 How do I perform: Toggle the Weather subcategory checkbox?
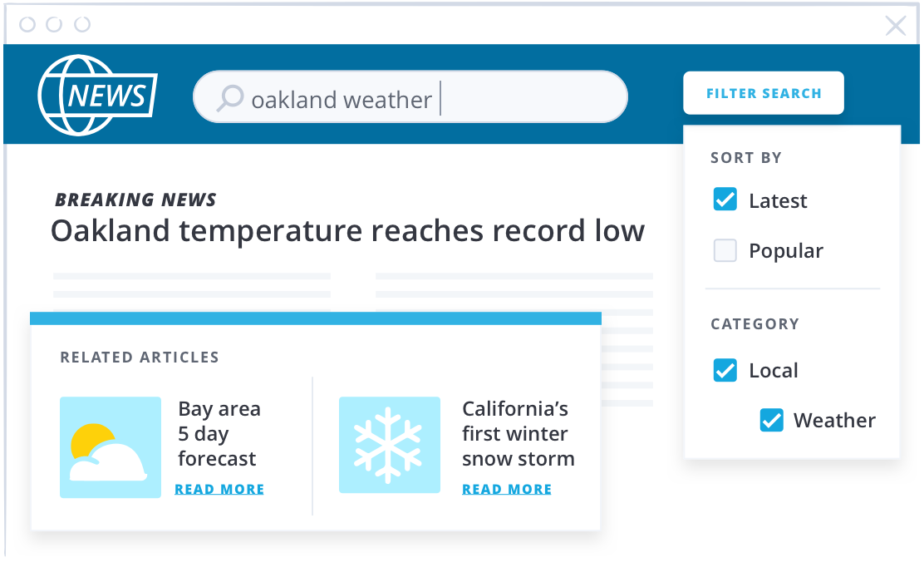pos(771,421)
